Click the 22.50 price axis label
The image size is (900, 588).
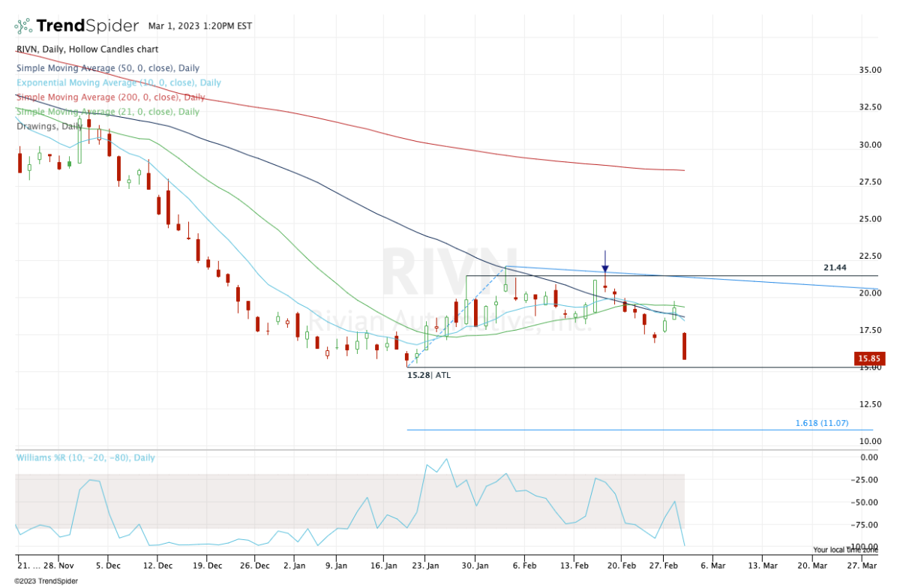(x=870, y=256)
